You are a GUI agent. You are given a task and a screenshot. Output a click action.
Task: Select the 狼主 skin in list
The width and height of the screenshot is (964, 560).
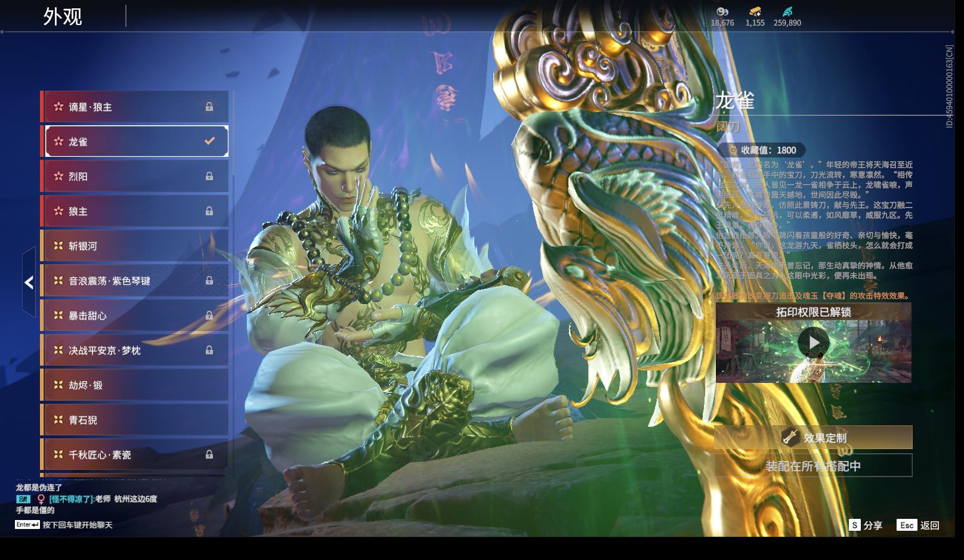(134, 211)
